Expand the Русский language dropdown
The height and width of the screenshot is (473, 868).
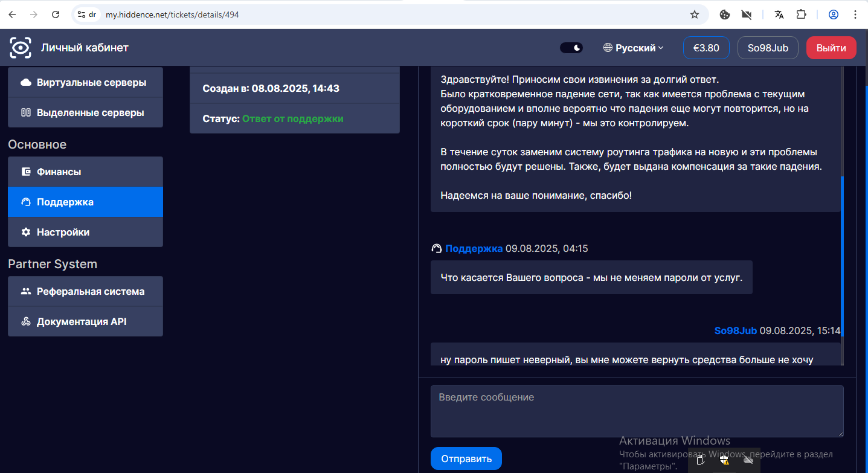(634, 48)
